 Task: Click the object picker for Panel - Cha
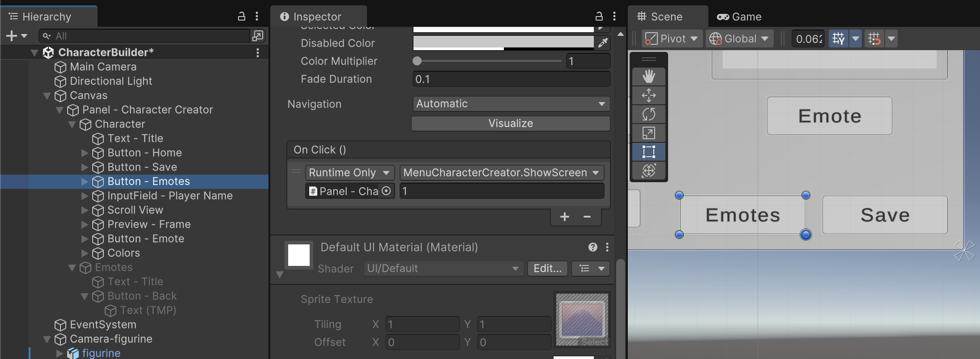[387, 191]
